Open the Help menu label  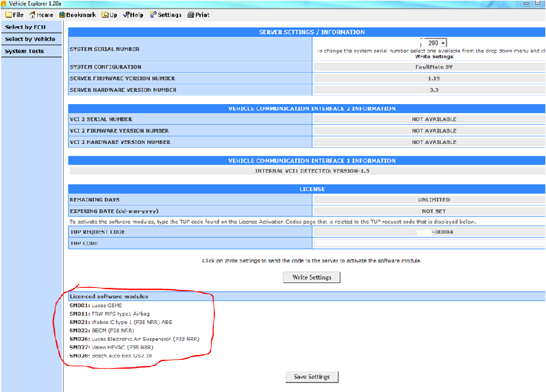pos(136,14)
